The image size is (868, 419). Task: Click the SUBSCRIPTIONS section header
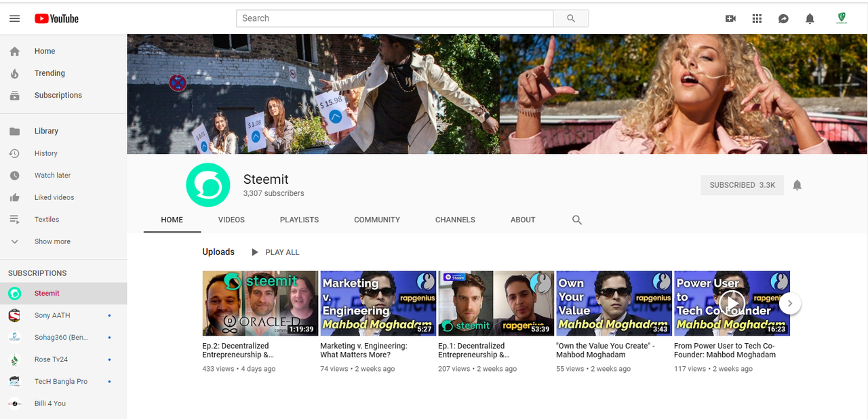pos(37,273)
